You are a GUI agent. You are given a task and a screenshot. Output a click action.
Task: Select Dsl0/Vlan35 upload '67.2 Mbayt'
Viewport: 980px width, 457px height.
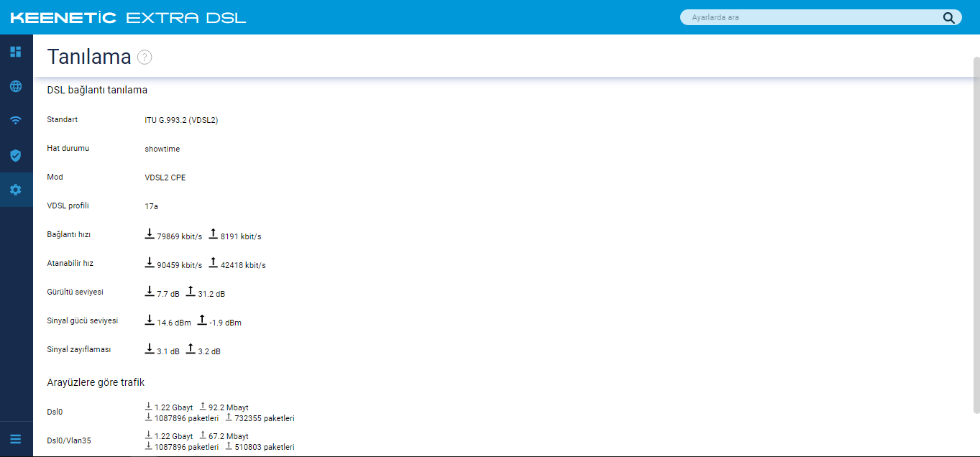[x=229, y=436]
